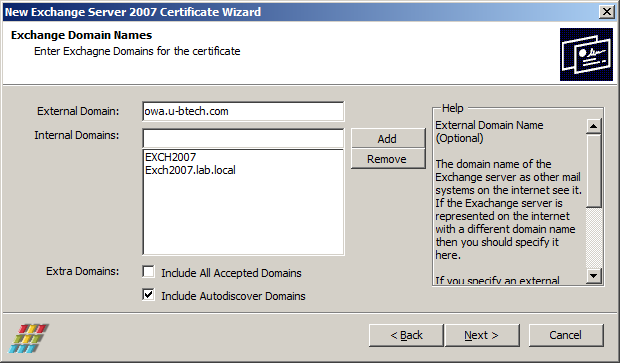The image size is (620, 363).
Task: Click the colorful tiles logo at the bottom left
Action: click(28, 338)
